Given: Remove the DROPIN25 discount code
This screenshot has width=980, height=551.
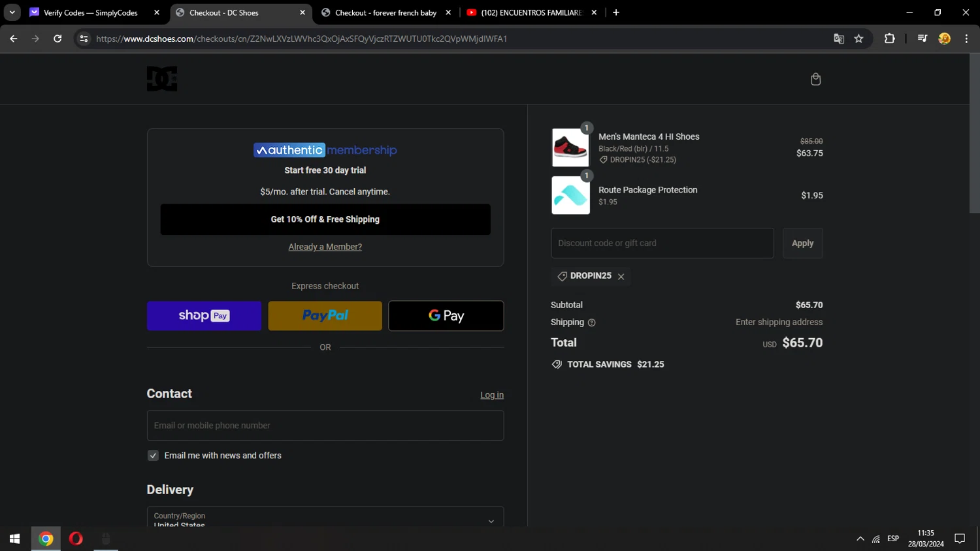Looking at the screenshot, I should point(621,277).
